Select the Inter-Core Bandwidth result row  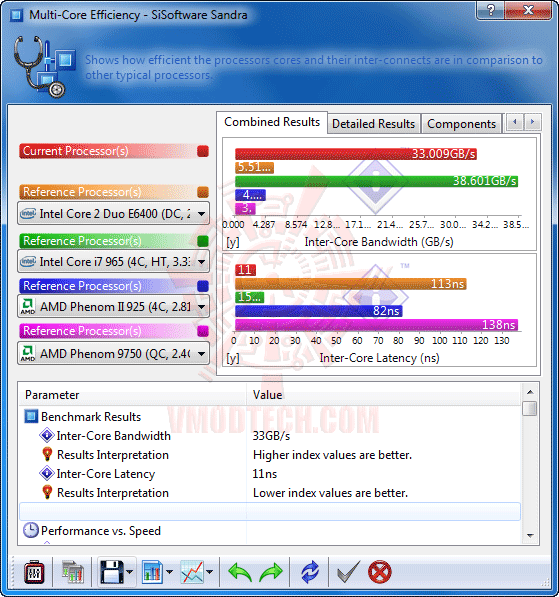(x=270, y=436)
